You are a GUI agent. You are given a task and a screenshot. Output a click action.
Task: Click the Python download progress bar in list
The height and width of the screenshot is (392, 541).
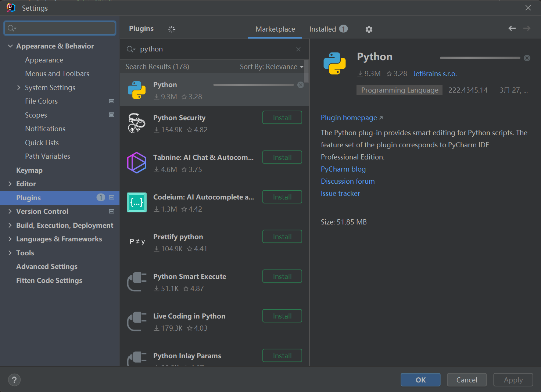254,85
